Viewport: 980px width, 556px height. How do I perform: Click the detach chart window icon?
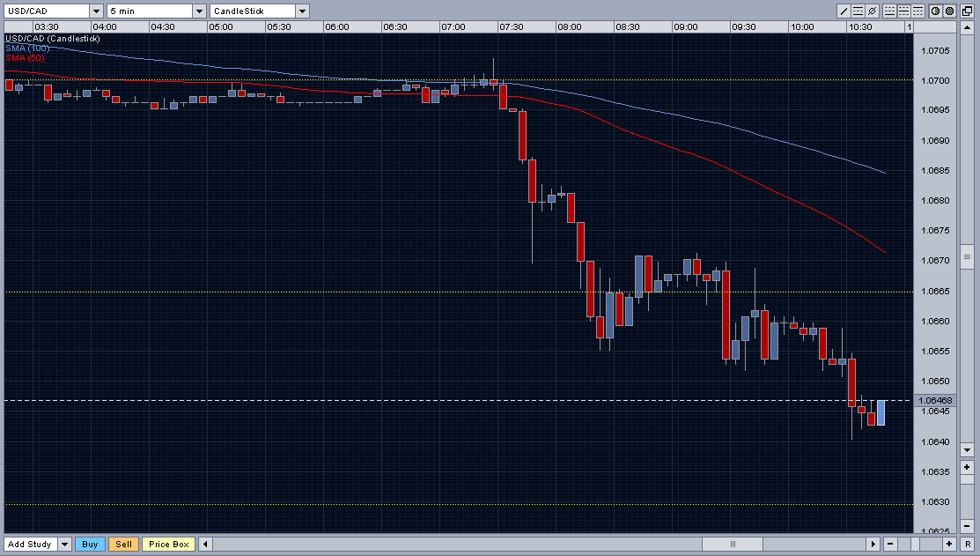point(967,11)
